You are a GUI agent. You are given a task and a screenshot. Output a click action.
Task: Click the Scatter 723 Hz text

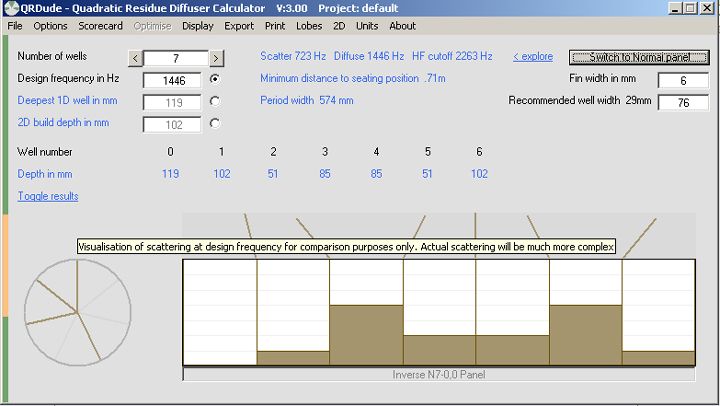click(x=293, y=56)
